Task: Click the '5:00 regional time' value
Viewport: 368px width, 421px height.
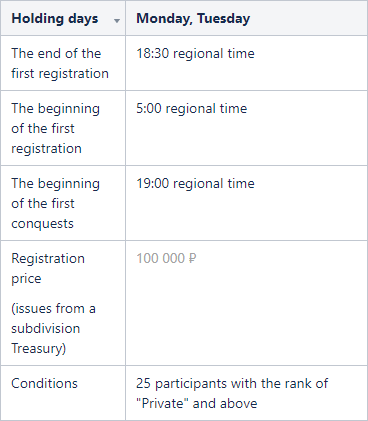Action: 192,108
